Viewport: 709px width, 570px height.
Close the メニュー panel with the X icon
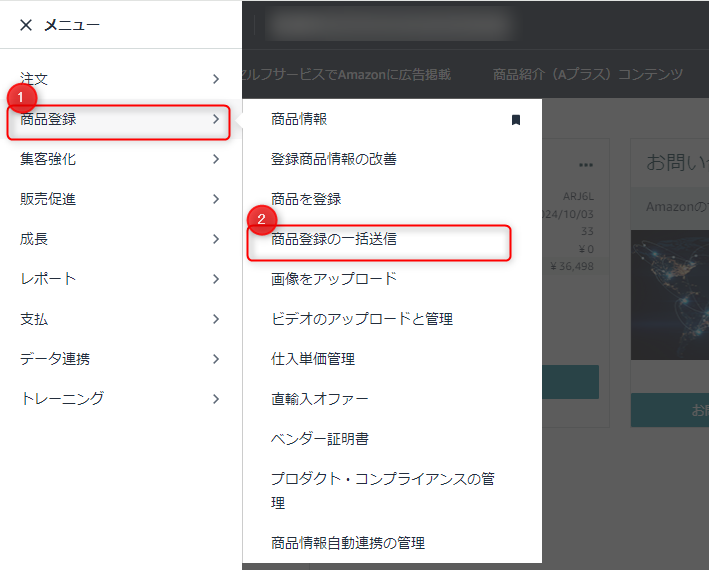pos(26,25)
